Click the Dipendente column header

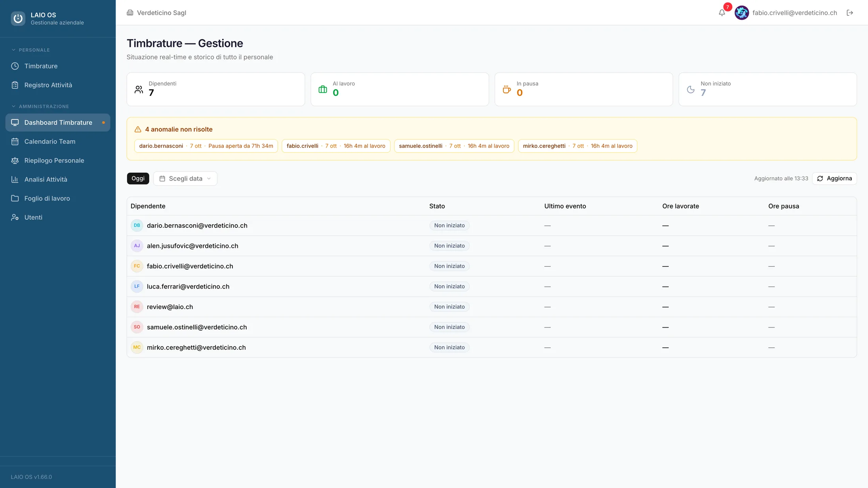[148, 206]
